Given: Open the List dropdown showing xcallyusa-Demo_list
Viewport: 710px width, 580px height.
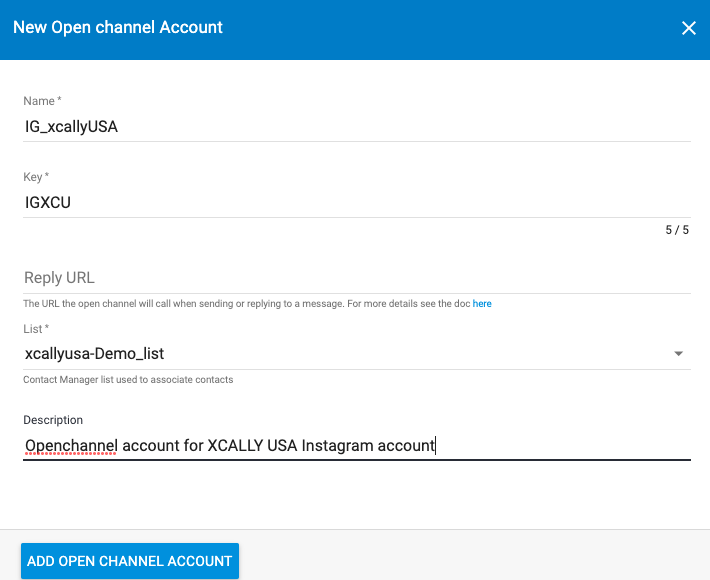Looking at the screenshot, I should coord(357,354).
